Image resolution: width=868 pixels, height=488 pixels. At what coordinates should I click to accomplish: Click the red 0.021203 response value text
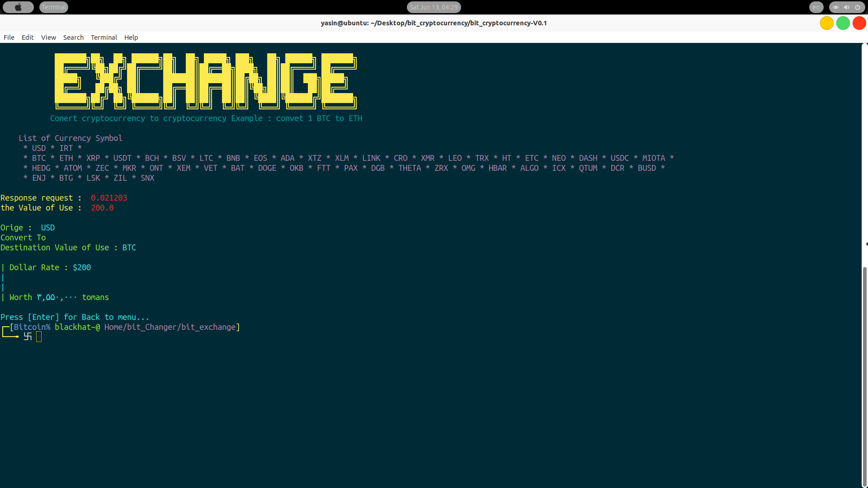pyautogui.click(x=109, y=198)
